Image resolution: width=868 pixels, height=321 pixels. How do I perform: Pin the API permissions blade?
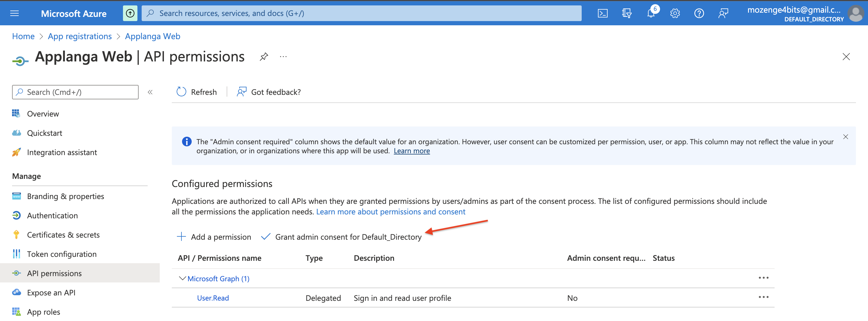[264, 57]
